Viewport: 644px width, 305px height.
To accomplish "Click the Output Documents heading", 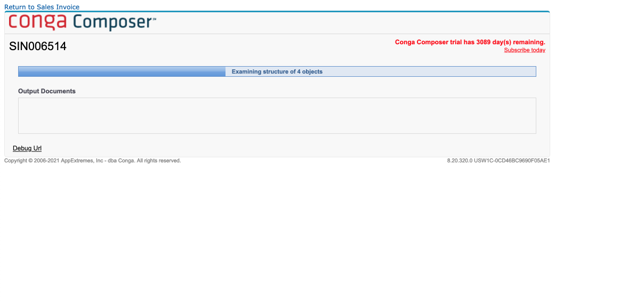I will (x=47, y=91).
